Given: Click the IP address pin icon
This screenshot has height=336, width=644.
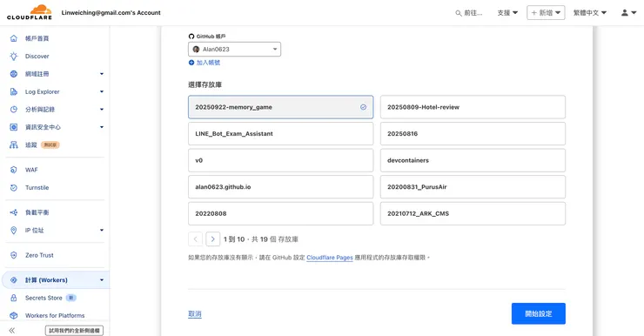Looking at the screenshot, I should 14,230.
